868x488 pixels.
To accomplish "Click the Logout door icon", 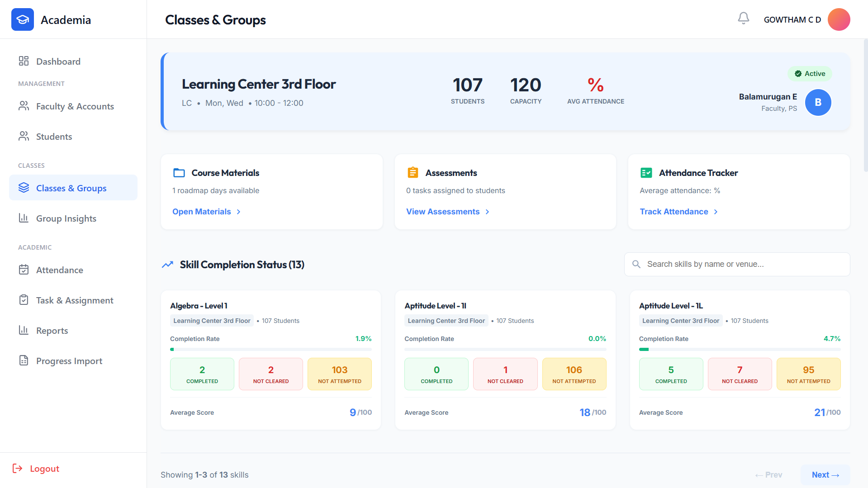I will pos(18,468).
